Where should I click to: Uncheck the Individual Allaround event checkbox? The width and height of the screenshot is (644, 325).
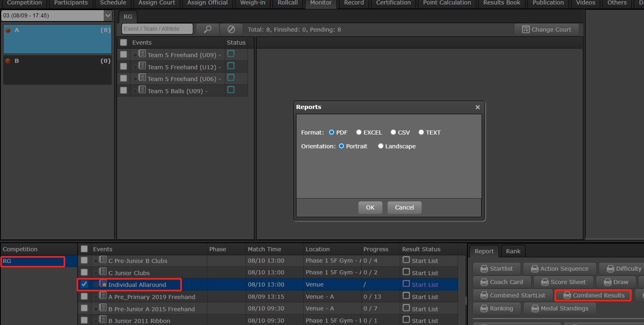(84, 284)
